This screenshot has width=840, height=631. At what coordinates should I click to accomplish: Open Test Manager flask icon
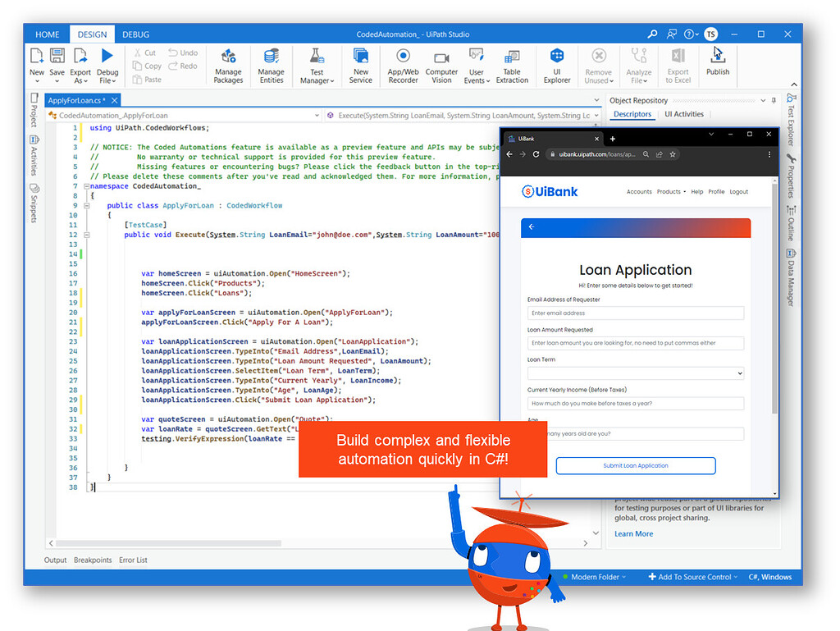[317, 56]
